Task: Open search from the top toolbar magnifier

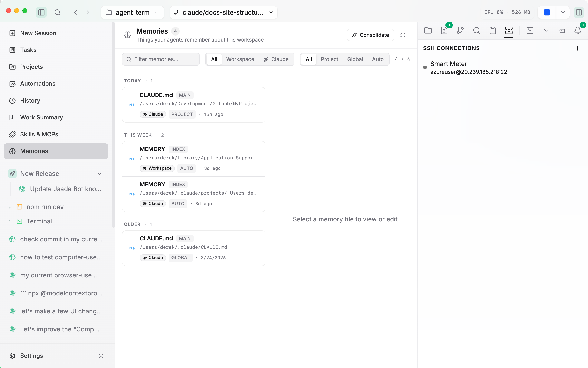Action: pos(57,12)
